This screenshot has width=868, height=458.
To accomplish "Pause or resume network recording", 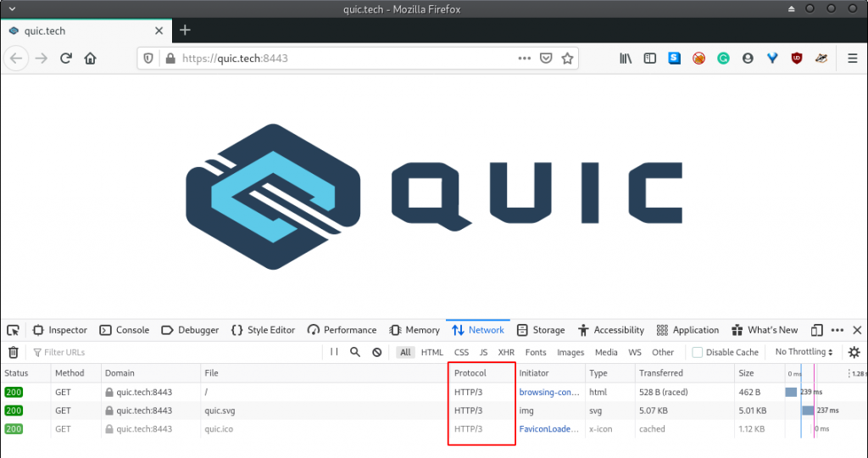I will (334, 352).
